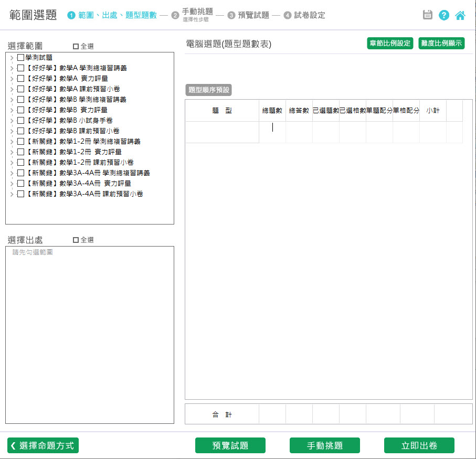Click step 2 手動挑題 in wizard
This screenshot has height=459, width=476.
196,14
